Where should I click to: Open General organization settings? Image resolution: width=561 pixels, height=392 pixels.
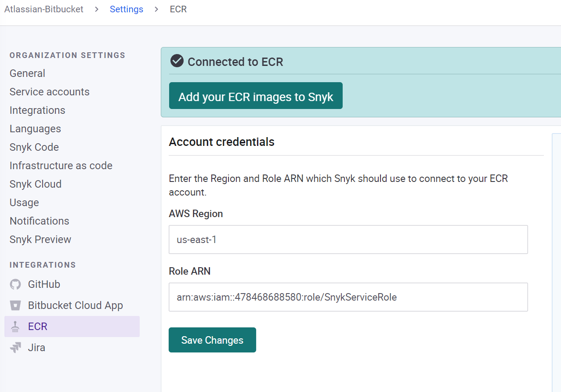pos(27,73)
